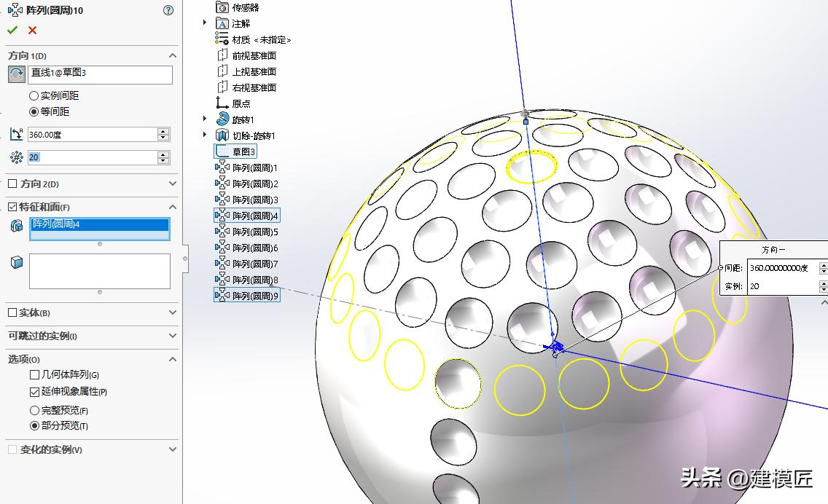Cancel pattern with red X button
Screen dimensions: 828x504
[31, 31]
